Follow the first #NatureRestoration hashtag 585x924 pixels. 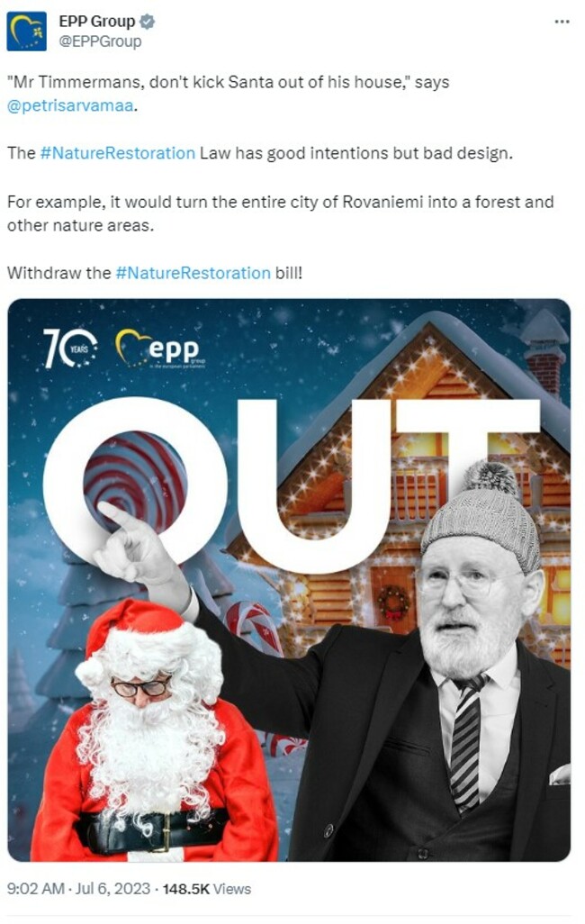tap(117, 153)
